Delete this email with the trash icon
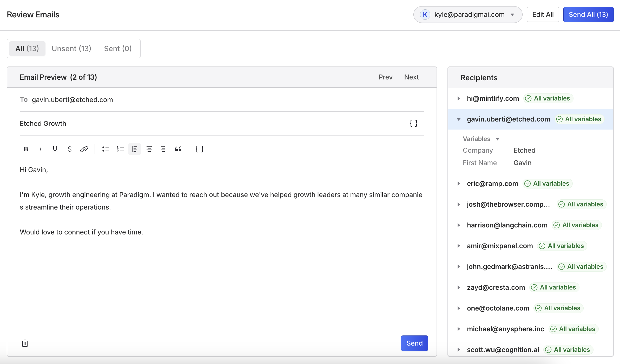This screenshot has width=620, height=364. pos(25,343)
